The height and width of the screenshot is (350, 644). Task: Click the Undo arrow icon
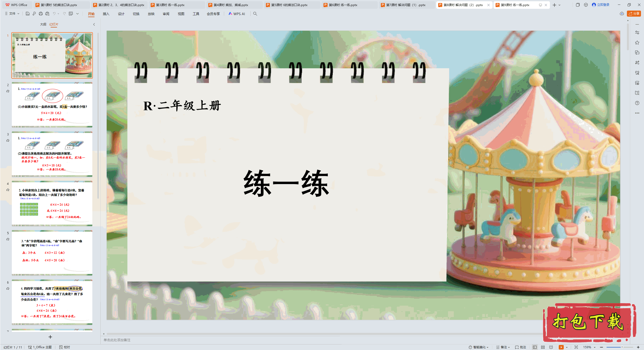[x=54, y=14]
